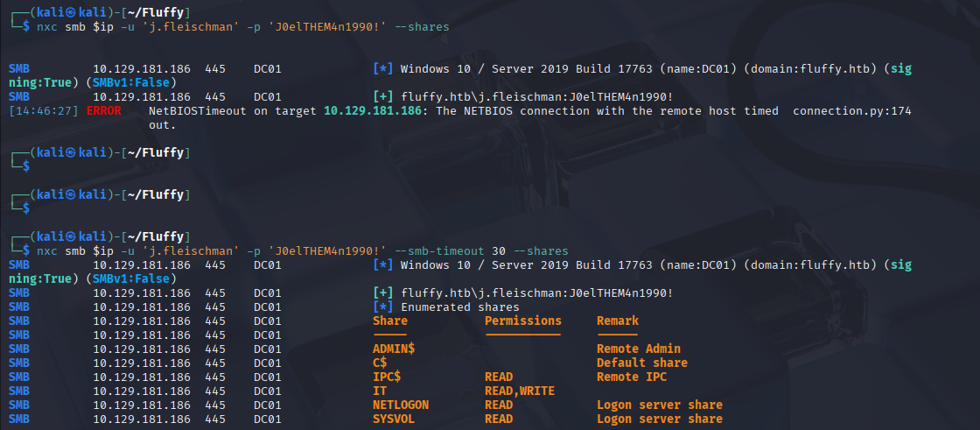The height and width of the screenshot is (430, 980).
Task: Click the IPC$ share name
Action: pos(387,377)
